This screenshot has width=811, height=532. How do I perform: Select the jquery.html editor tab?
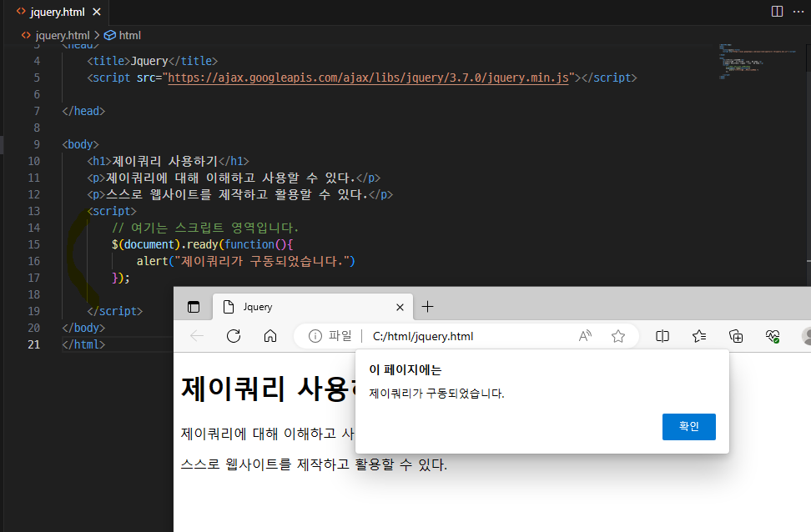55,12
